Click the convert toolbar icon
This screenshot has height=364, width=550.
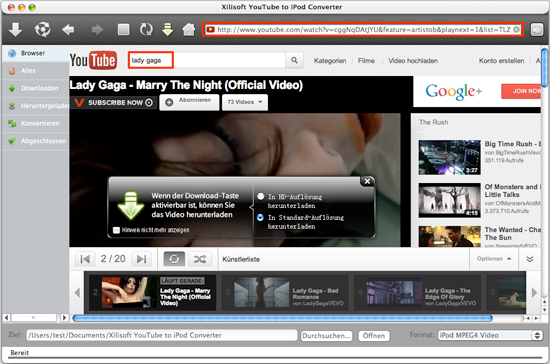[x=42, y=29]
